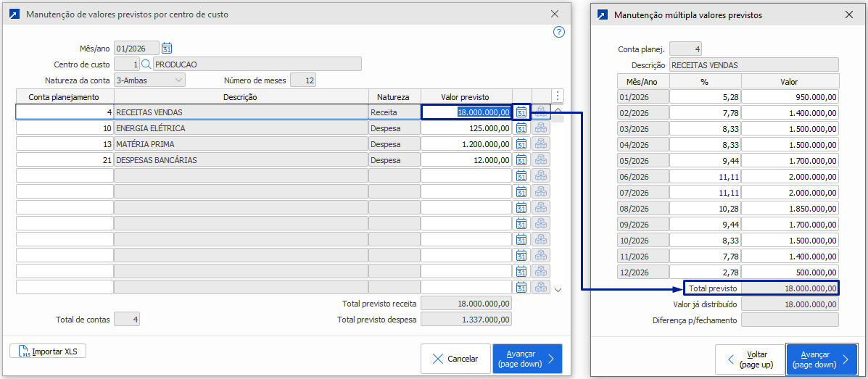Open the grid options three-dot menu
Viewport: 868px width, 379px height.
pos(557,96)
